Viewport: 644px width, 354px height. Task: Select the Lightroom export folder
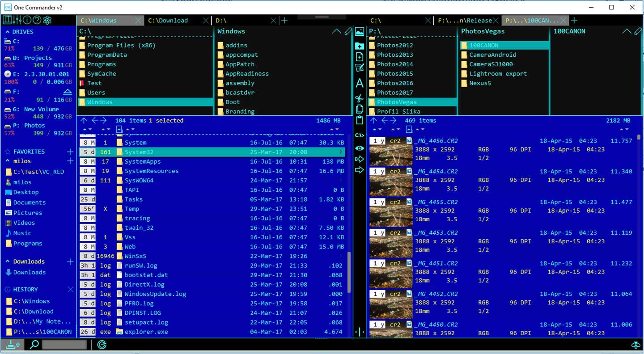498,74
